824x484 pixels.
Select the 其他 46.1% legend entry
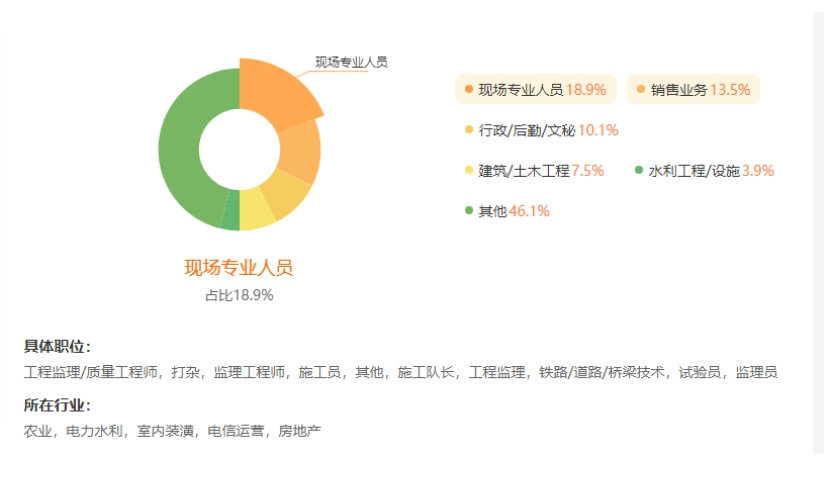pos(508,211)
